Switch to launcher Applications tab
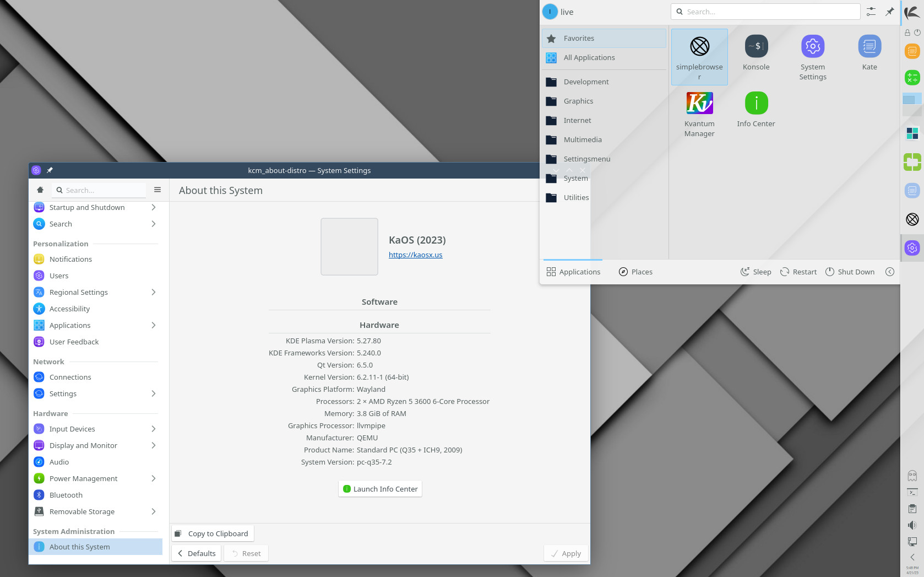This screenshot has width=924, height=577. tap(573, 272)
